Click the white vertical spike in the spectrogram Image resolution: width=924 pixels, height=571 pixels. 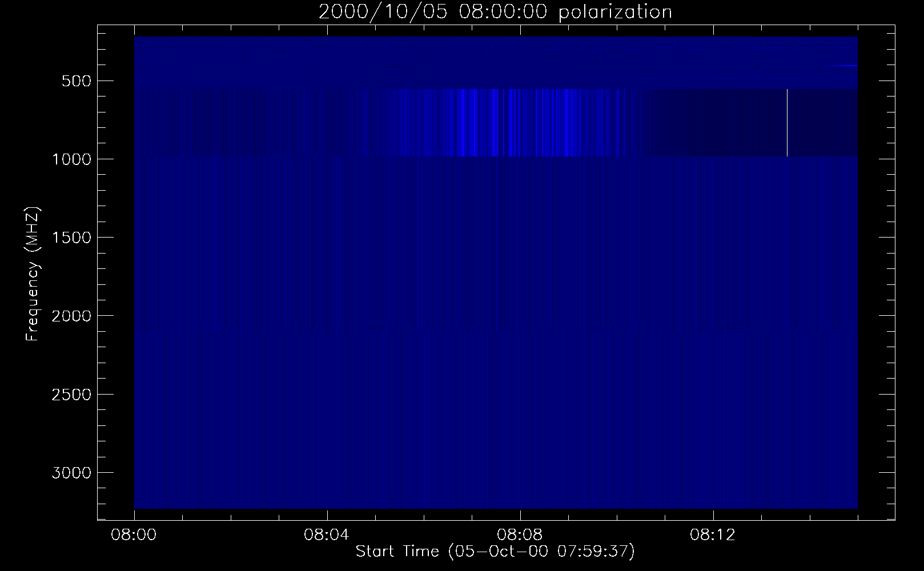(x=788, y=123)
